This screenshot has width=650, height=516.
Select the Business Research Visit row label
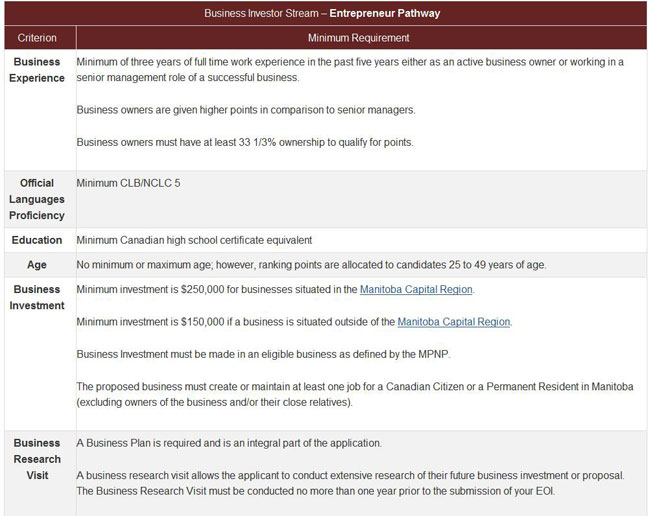click(x=37, y=459)
